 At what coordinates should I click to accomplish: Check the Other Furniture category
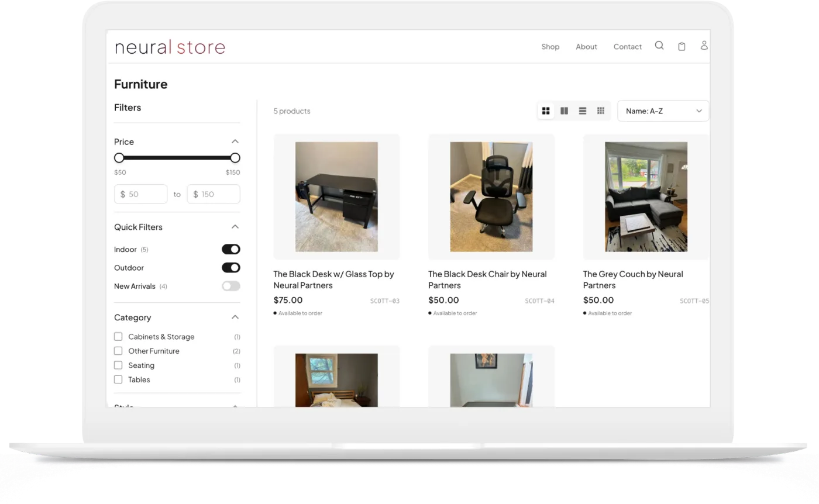click(x=118, y=351)
